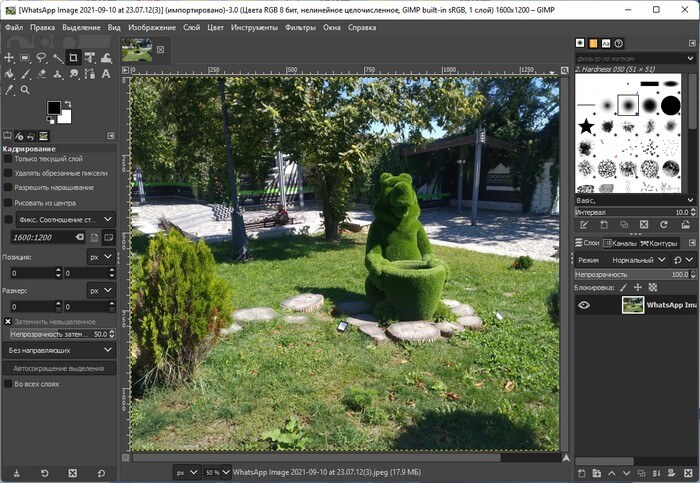Switch to the 'Каналы' tab
Screen dimensions: 700x483
pyautogui.click(x=621, y=243)
